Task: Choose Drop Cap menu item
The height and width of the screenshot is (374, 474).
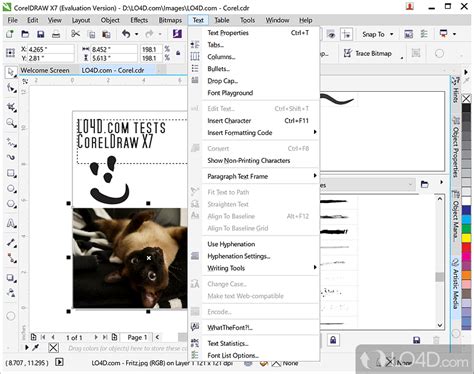Action: tap(260, 81)
